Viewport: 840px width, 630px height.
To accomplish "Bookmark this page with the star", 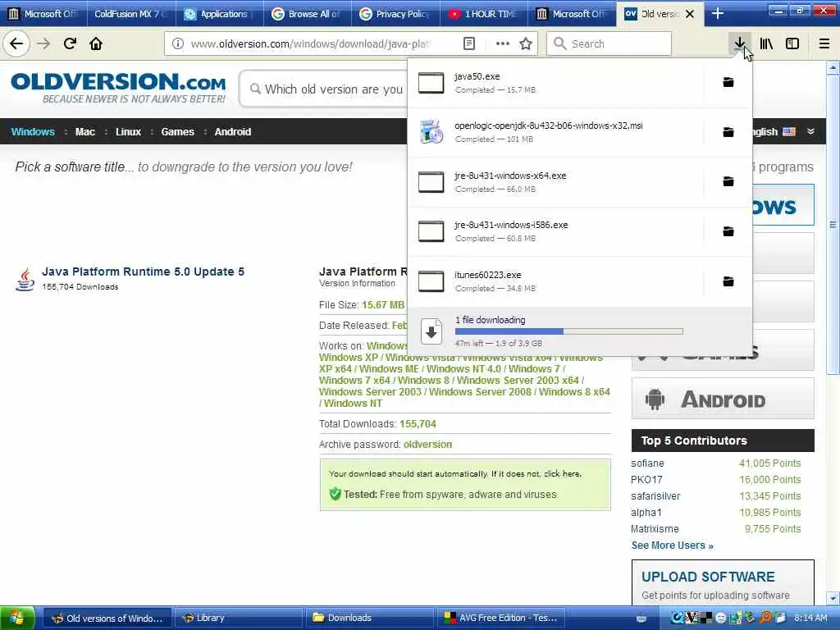I will pyautogui.click(x=526, y=44).
